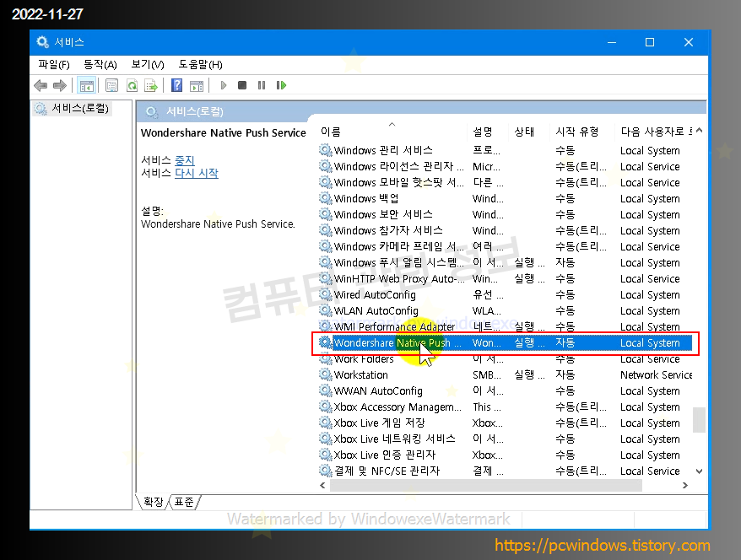The height and width of the screenshot is (560, 741).
Task: Select the 결제 및 NFC/SE 관리자 service
Action: [x=506, y=471]
